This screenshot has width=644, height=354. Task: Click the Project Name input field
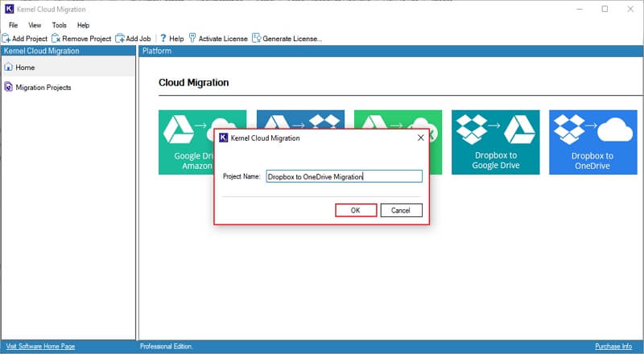click(345, 176)
